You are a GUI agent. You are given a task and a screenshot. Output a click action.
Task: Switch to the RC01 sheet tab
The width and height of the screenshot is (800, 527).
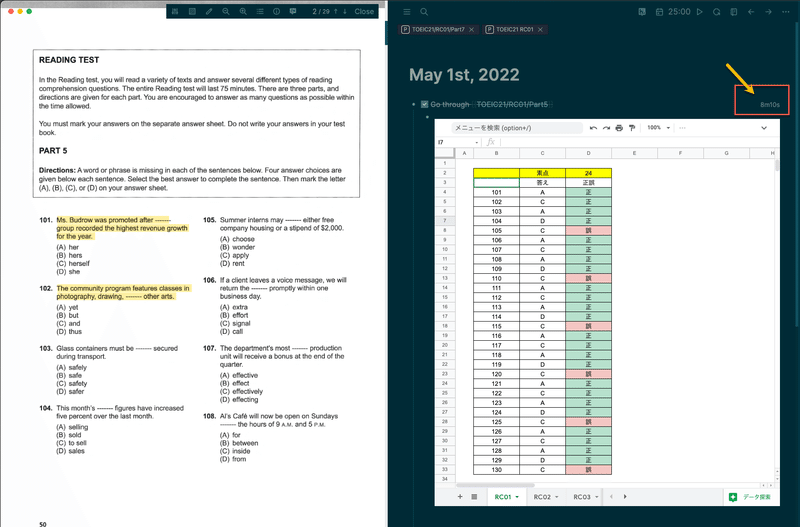(x=503, y=497)
